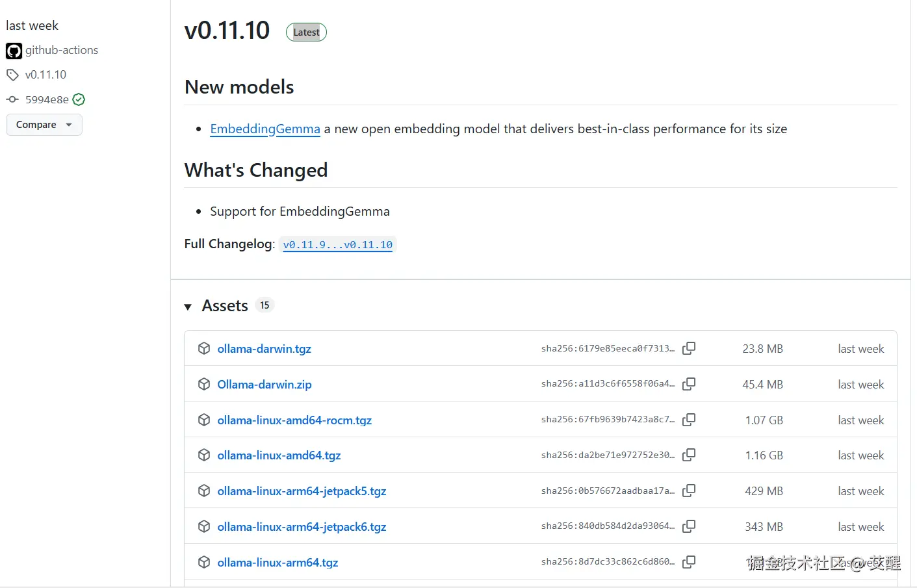Click the 45.4 MB file size
Viewport: 917px width, 588px height.
click(762, 385)
